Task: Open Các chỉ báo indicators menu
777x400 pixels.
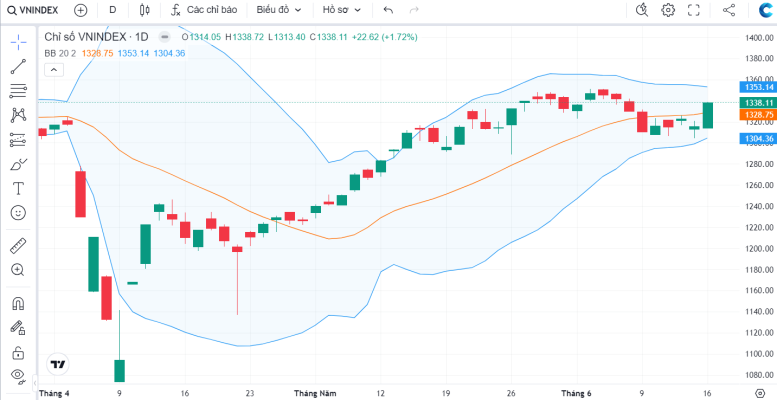Action: click(204, 10)
